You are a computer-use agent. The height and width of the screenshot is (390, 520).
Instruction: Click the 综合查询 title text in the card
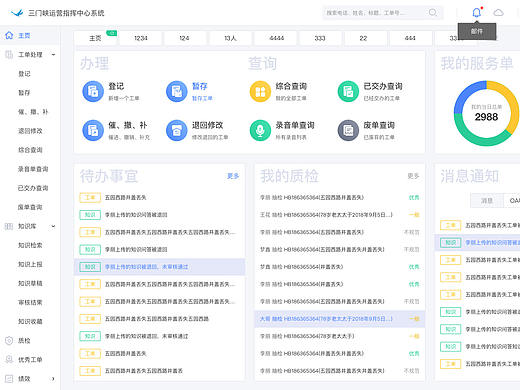click(291, 86)
